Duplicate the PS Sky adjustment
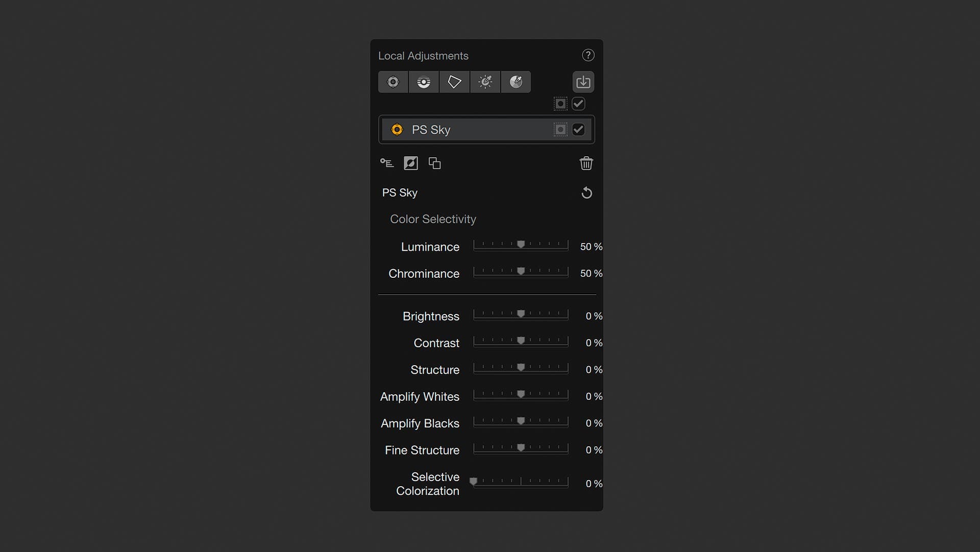 click(435, 163)
